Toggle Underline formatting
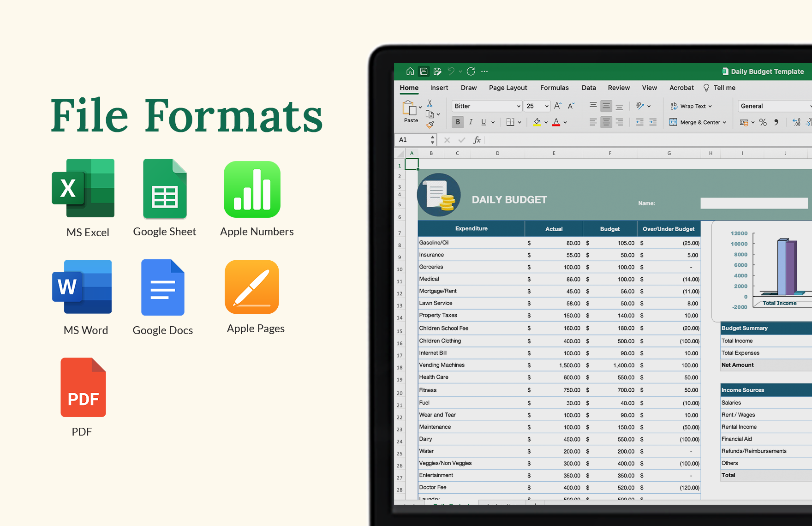812x526 pixels. (484, 122)
